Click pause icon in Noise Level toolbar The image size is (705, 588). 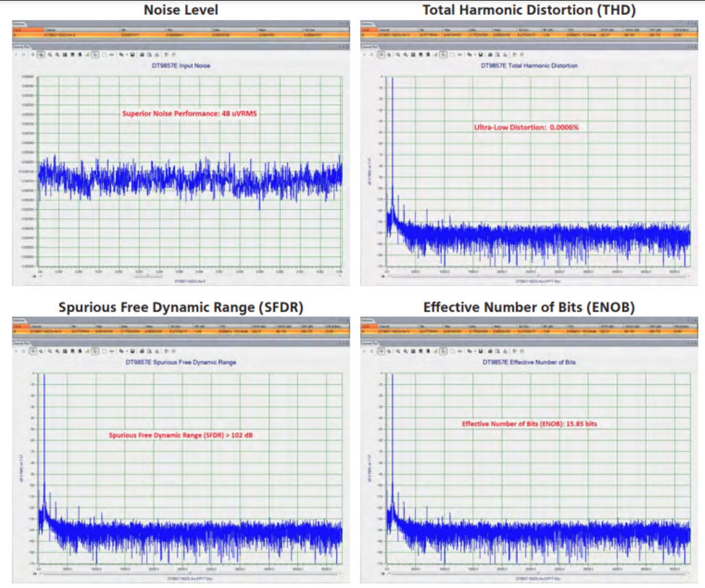coord(23,54)
